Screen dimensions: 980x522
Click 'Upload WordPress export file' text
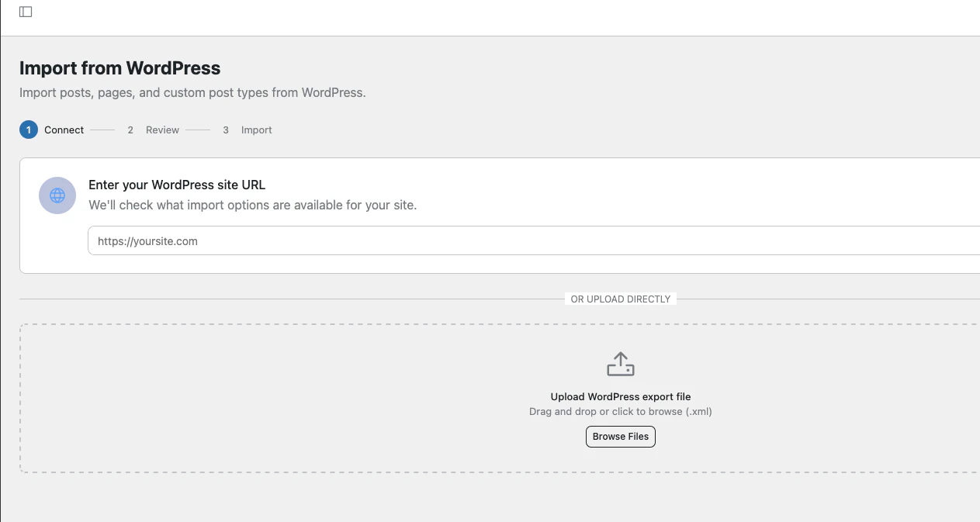pyautogui.click(x=621, y=396)
